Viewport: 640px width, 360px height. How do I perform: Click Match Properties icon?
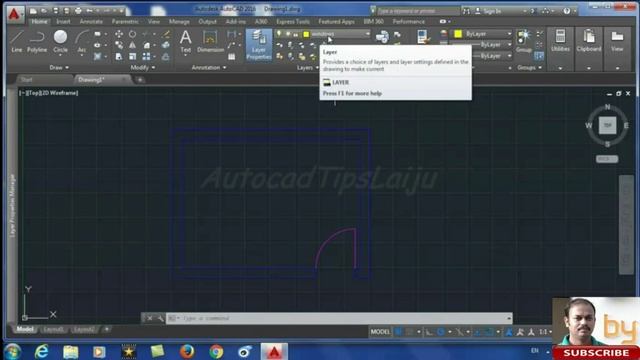point(423,37)
